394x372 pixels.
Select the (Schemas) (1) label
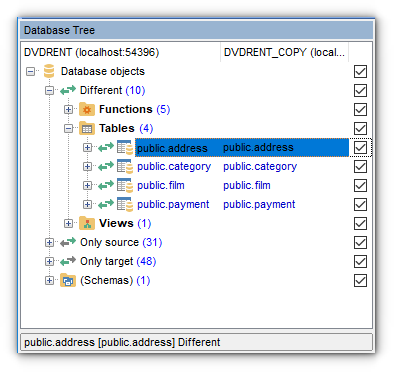point(115,280)
